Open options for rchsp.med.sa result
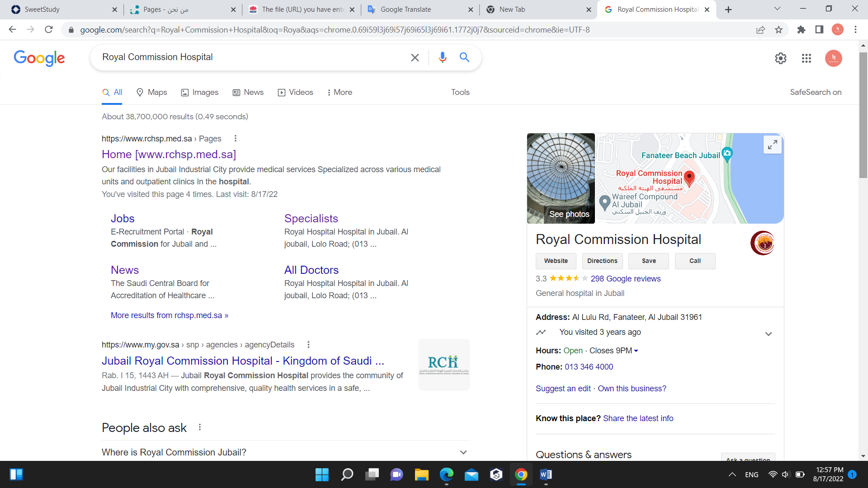The height and width of the screenshot is (488, 868). (x=235, y=139)
